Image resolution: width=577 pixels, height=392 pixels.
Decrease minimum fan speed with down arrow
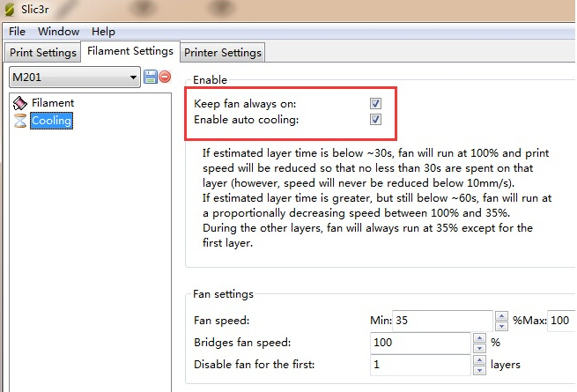(x=501, y=326)
